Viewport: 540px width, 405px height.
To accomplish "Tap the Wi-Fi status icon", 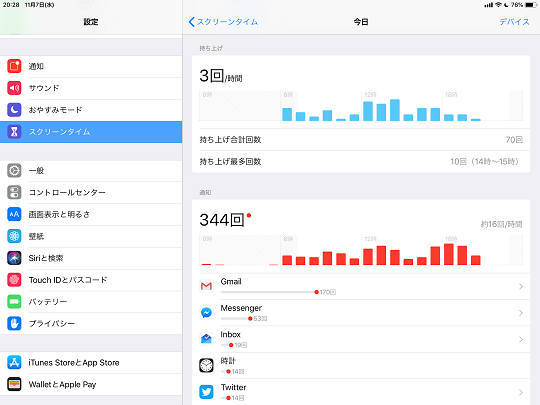I will coord(498,5).
